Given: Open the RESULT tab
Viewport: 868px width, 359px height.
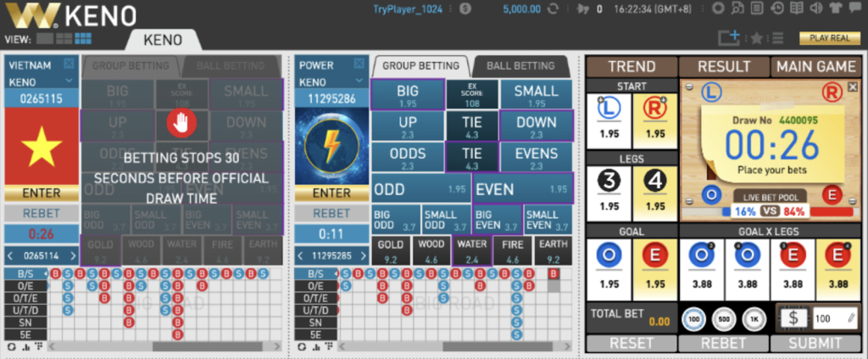Looking at the screenshot, I should (x=723, y=67).
